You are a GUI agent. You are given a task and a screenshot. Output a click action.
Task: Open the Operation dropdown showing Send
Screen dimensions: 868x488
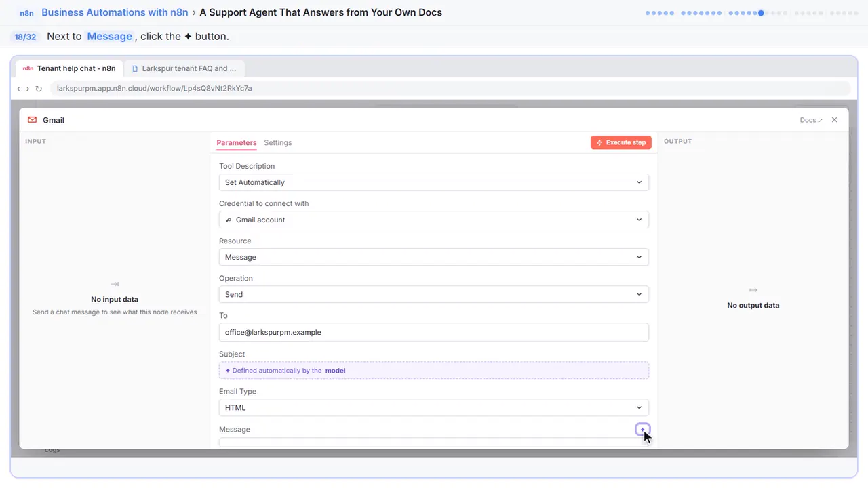[434, 294]
